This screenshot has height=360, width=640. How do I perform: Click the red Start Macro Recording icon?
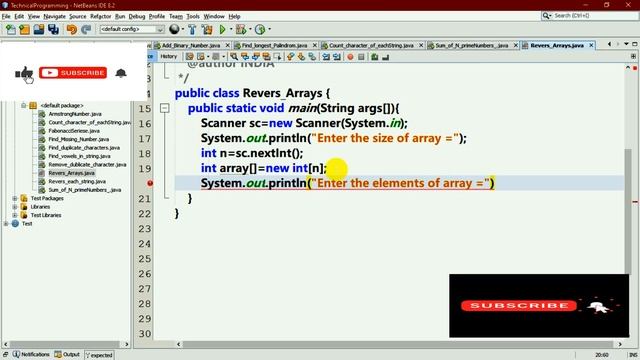click(350, 57)
